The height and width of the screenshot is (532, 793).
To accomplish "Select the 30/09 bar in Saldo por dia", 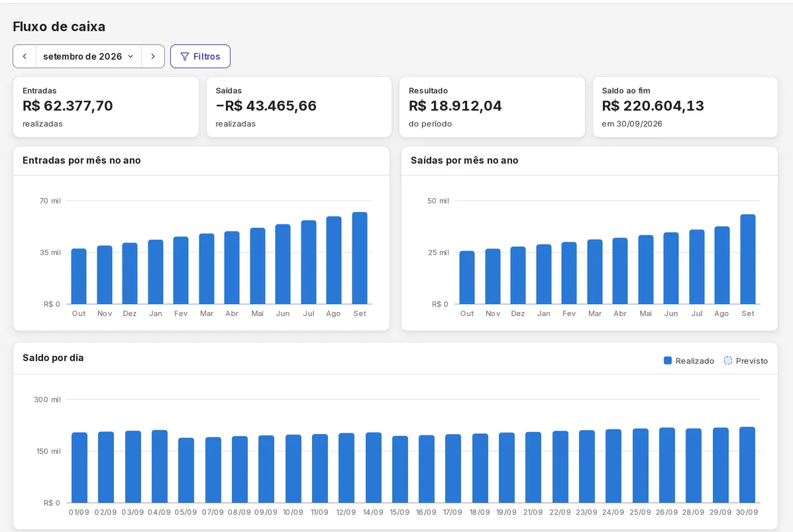I will point(747,464).
